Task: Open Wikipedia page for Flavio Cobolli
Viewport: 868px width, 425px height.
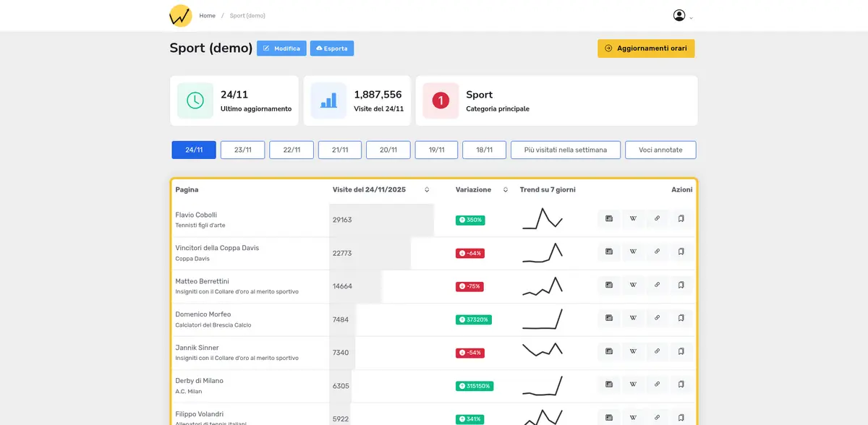Action: point(633,219)
